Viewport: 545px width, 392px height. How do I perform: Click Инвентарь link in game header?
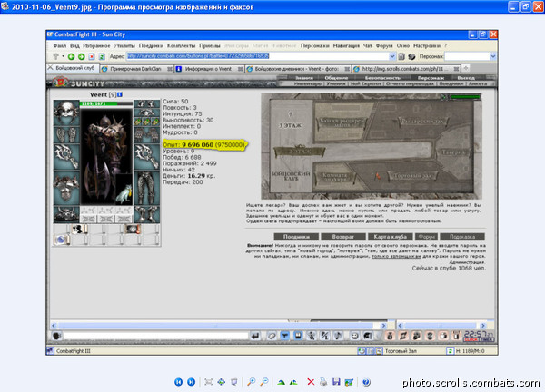click(308, 83)
